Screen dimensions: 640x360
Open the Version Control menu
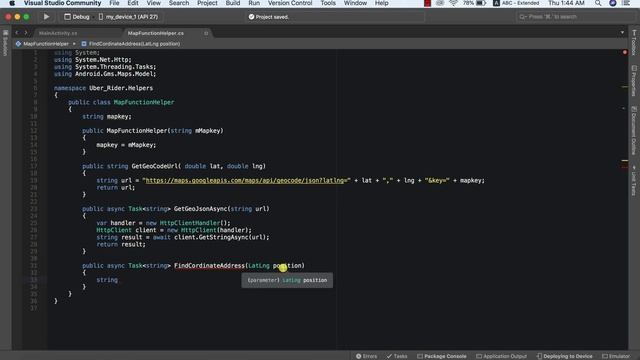(x=290, y=3)
